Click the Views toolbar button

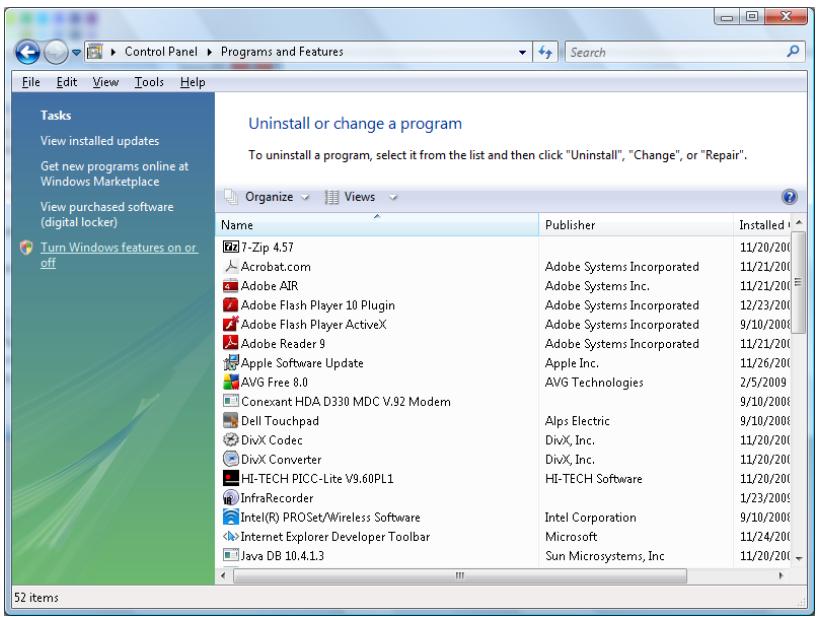click(350, 197)
